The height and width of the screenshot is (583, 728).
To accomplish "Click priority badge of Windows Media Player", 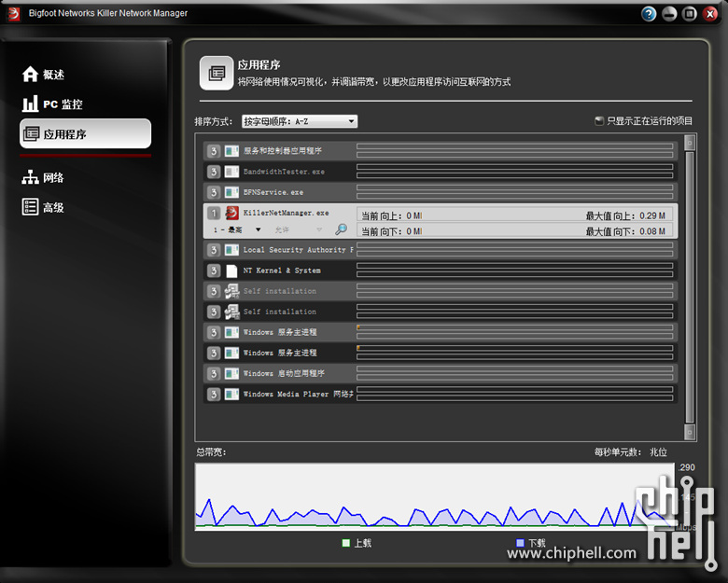I will [x=214, y=394].
